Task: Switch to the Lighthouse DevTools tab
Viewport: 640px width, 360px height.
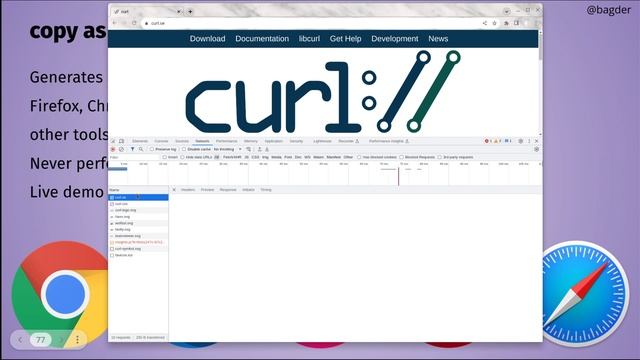Action: click(322, 141)
